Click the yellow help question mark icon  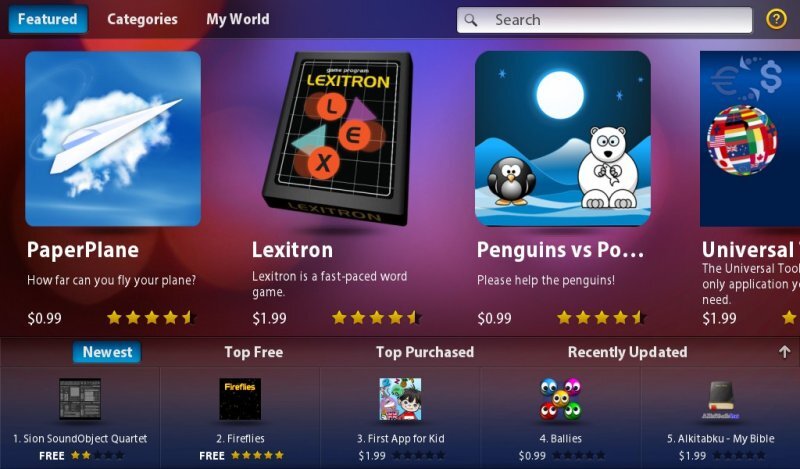[x=776, y=19]
